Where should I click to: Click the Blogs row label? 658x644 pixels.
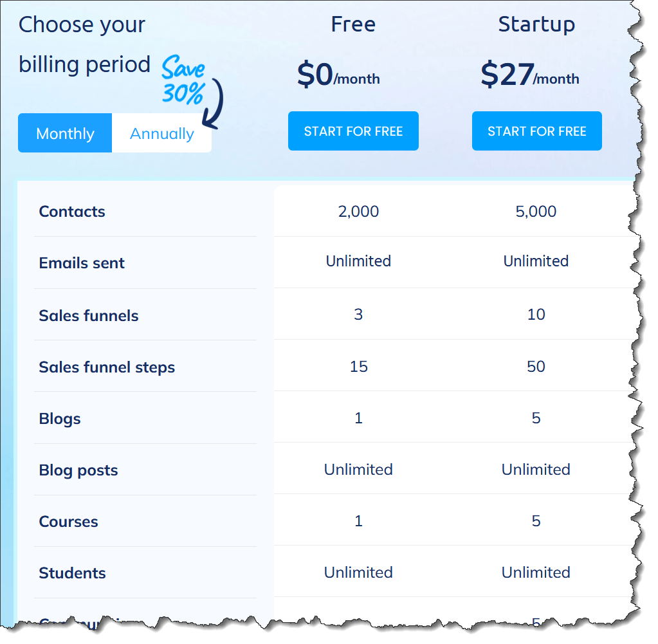[60, 419]
